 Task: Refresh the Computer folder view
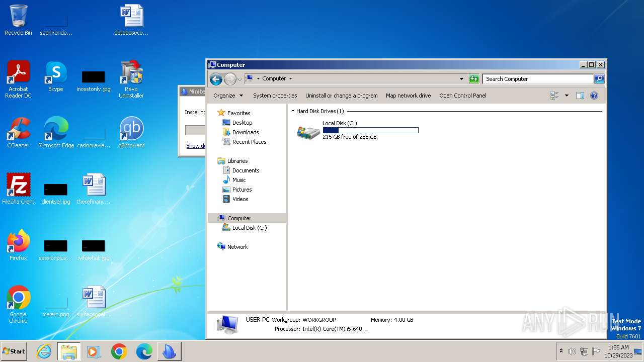pyautogui.click(x=473, y=79)
